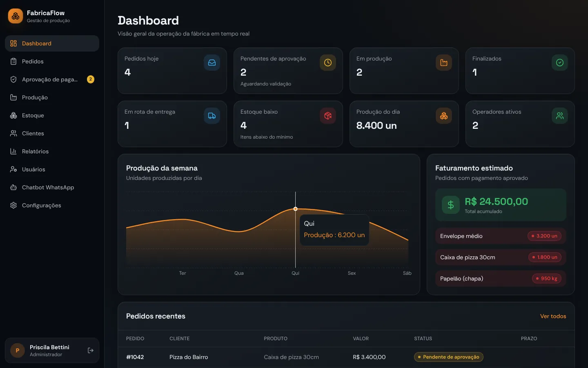Click the Dashboard grid icon in sidebar
The width and height of the screenshot is (588, 368).
(x=13, y=43)
